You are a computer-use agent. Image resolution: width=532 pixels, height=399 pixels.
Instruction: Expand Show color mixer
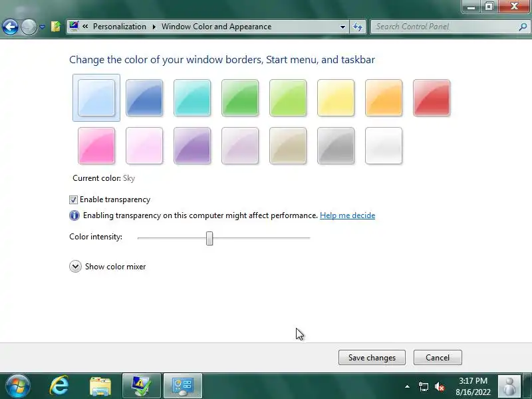pyautogui.click(x=75, y=267)
